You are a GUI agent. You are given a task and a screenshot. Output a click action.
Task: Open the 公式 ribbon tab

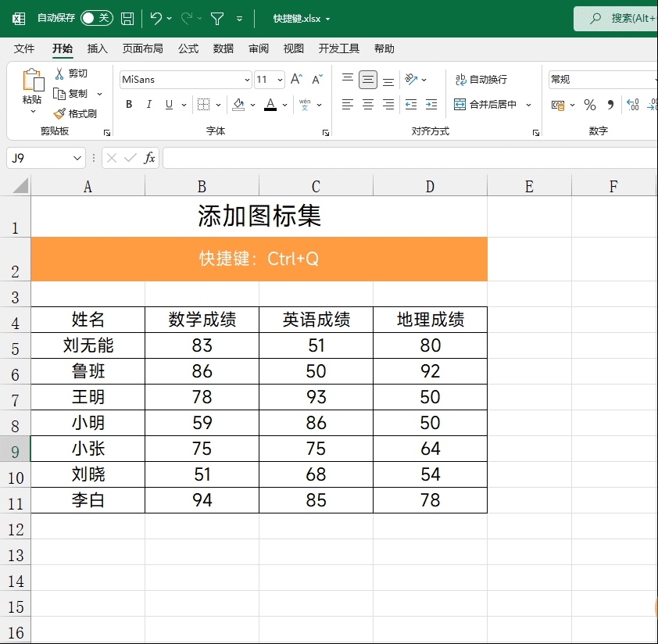tap(188, 48)
